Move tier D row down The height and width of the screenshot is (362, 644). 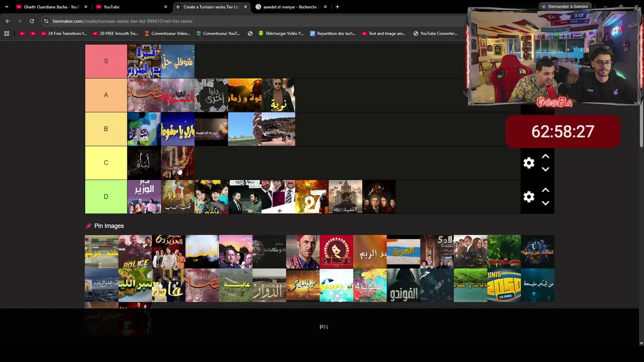tap(545, 203)
